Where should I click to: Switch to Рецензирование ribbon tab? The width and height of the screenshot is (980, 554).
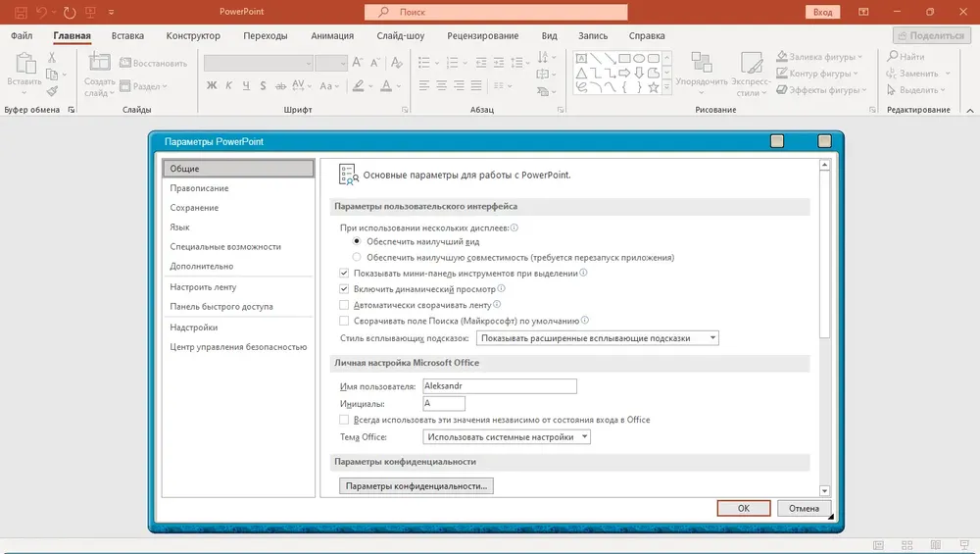(482, 35)
